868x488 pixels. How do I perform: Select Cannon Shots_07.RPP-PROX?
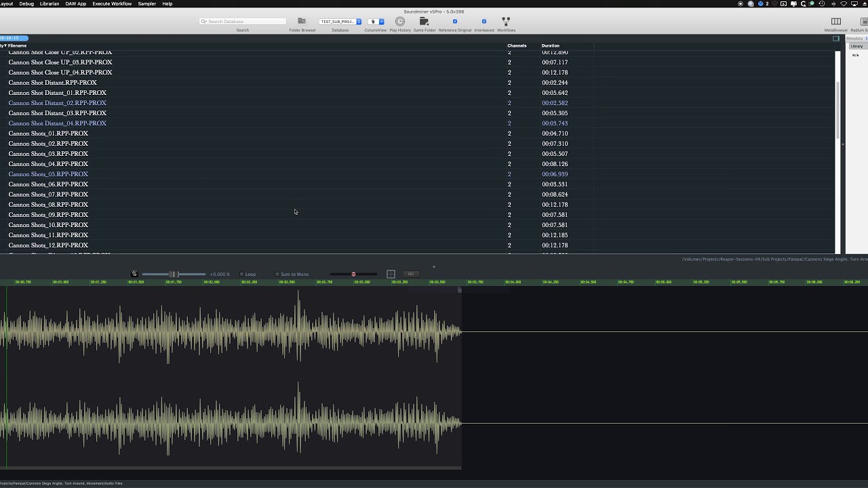coord(48,195)
